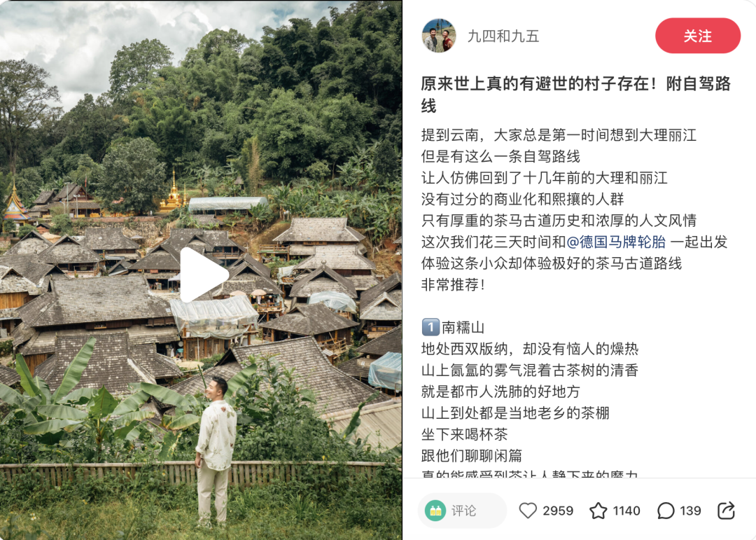The height and width of the screenshot is (540, 756).
Task: Play the village video
Action: (x=204, y=275)
